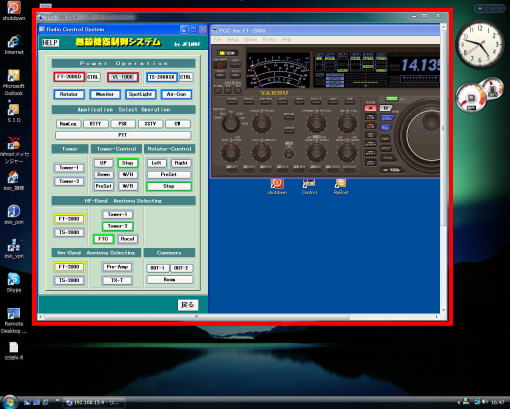Click the Windows Start orb

point(9,402)
